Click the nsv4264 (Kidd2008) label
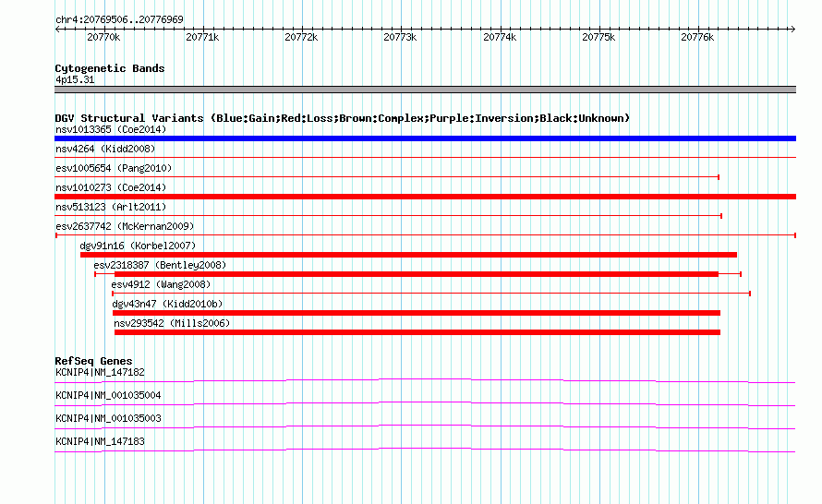This screenshot has height=504, width=822. [x=105, y=149]
